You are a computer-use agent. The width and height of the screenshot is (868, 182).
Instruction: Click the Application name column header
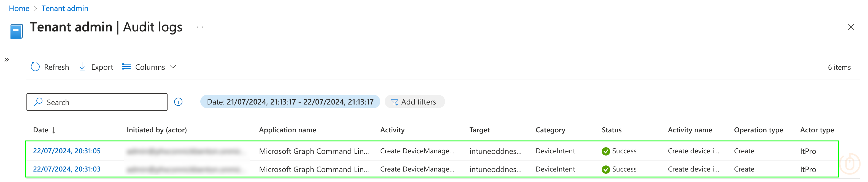(x=287, y=130)
